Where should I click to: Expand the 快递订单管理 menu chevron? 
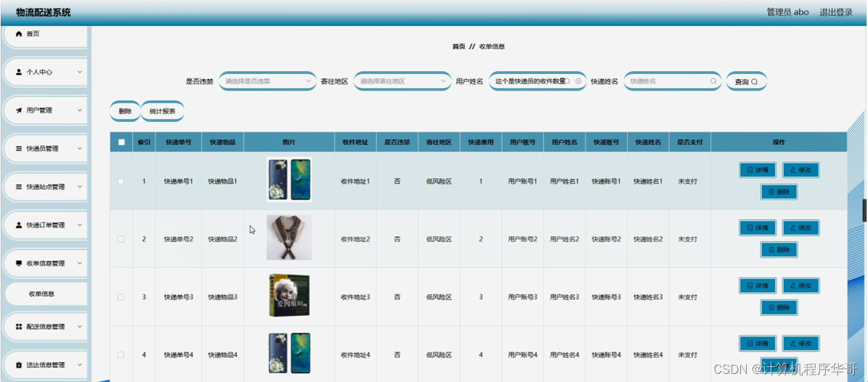pyautogui.click(x=80, y=225)
